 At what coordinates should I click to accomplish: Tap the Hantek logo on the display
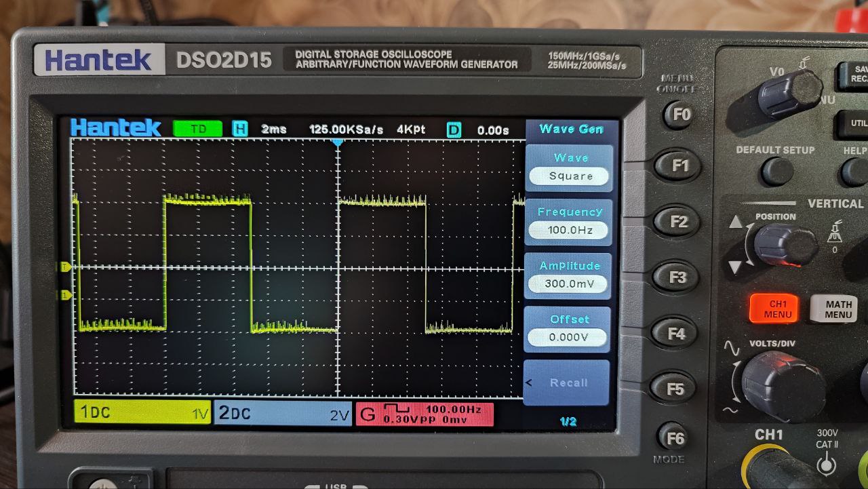(115, 128)
